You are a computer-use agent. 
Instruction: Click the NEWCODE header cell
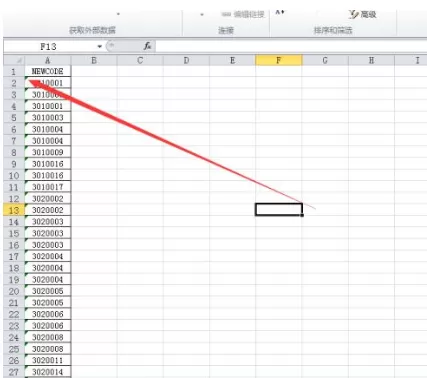click(x=48, y=71)
